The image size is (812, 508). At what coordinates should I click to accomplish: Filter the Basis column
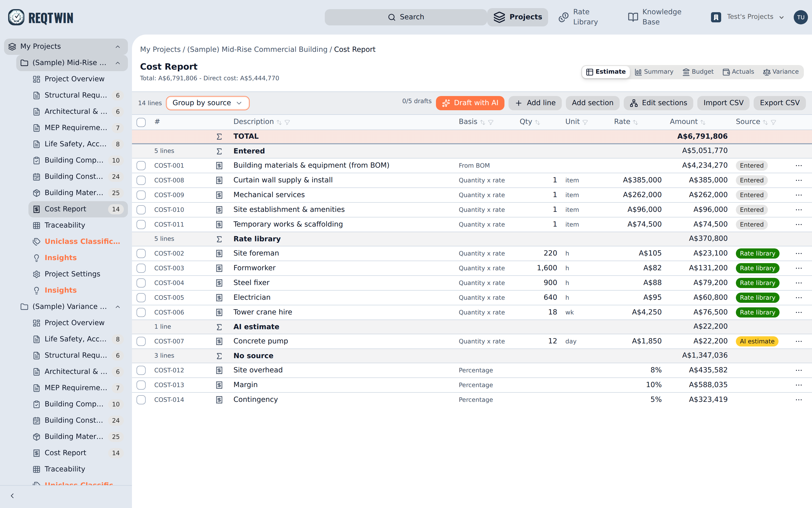[x=491, y=122]
